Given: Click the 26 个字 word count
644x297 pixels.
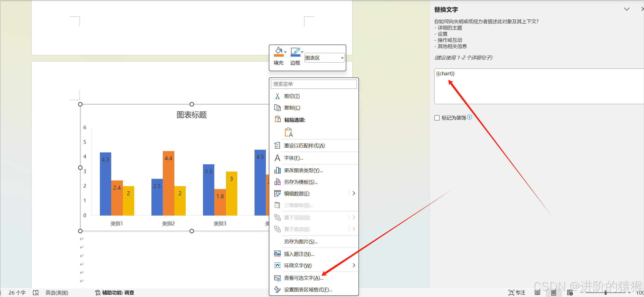Looking at the screenshot, I should (x=17, y=293).
